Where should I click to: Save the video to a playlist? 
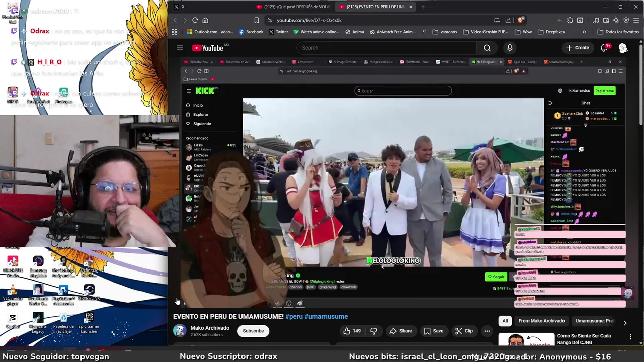point(433,331)
